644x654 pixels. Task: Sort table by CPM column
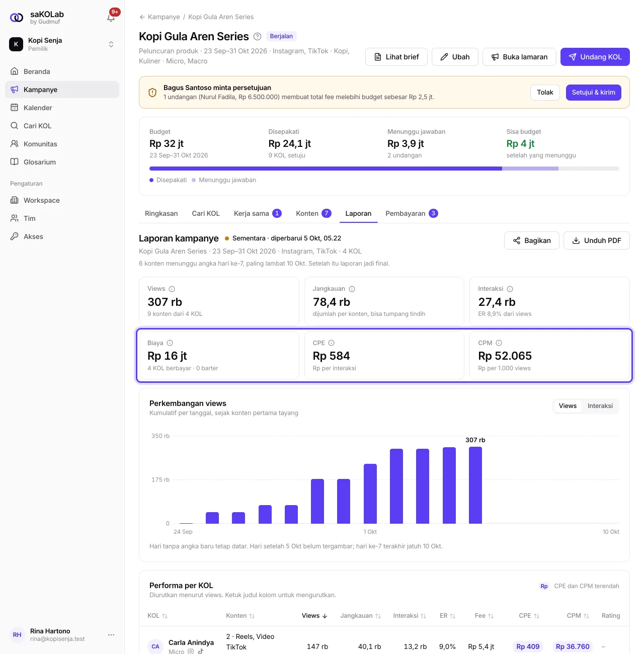[578, 616]
